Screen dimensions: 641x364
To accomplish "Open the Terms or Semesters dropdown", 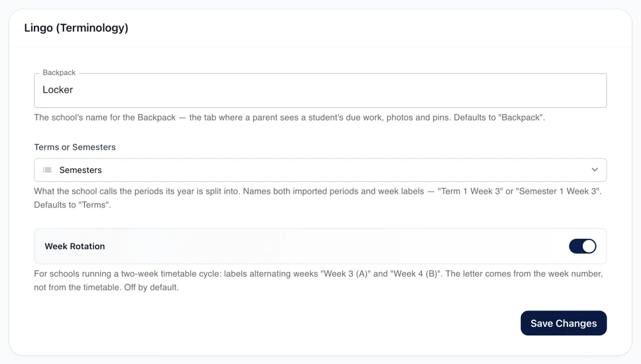I will pos(320,170).
